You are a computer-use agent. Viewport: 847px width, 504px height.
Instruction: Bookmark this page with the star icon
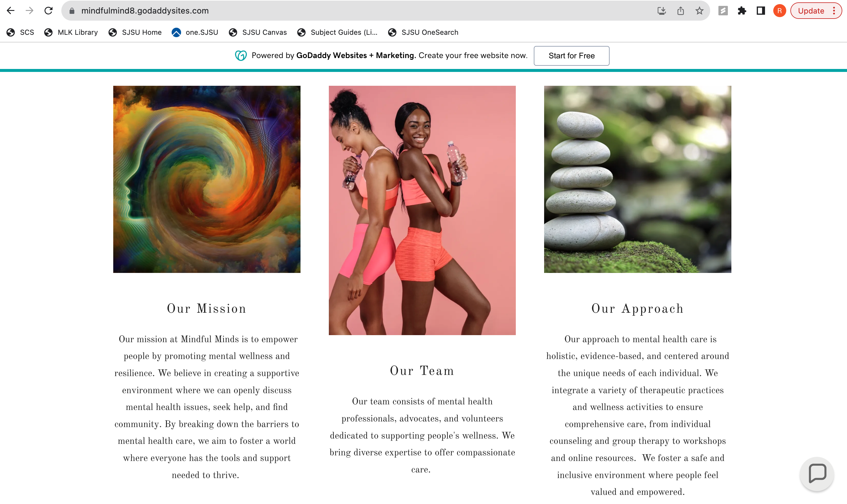click(x=699, y=11)
